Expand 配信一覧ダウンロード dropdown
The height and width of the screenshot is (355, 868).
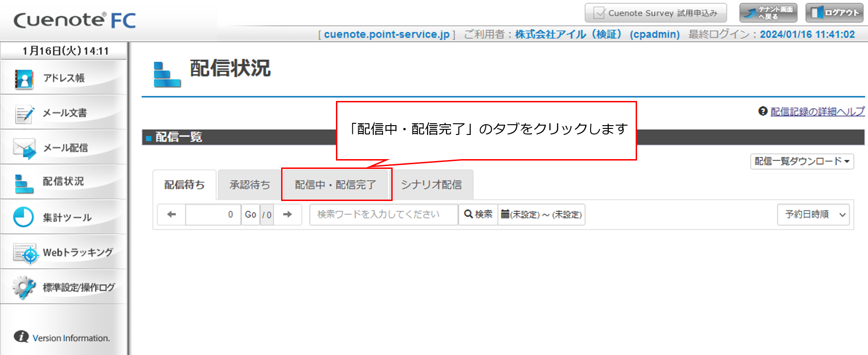[x=802, y=161]
